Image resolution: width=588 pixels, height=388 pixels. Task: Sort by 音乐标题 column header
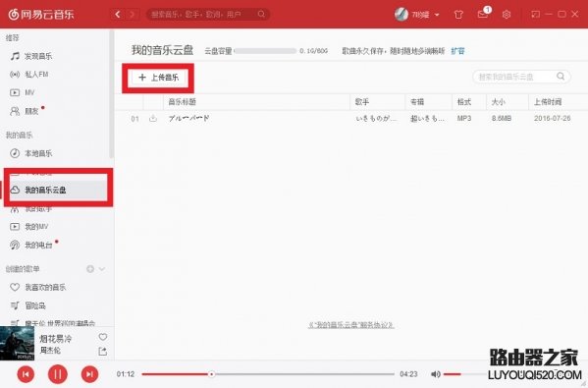tap(182, 102)
